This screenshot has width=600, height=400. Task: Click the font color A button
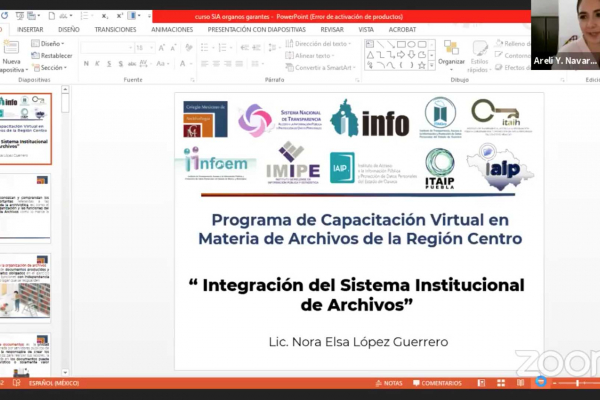click(x=185, y=64)
